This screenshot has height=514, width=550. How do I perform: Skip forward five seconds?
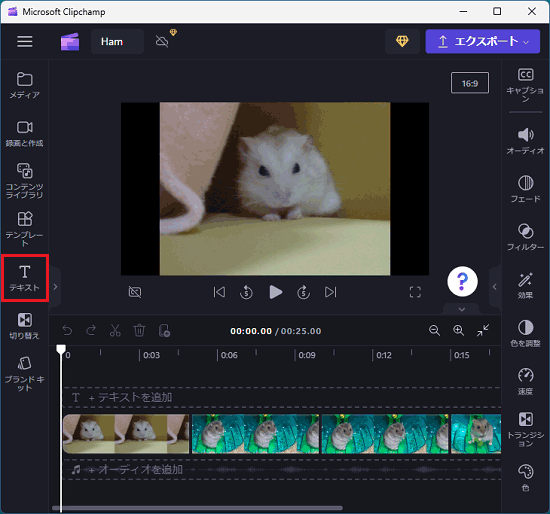pyautogui.click(x=303, y=292)
